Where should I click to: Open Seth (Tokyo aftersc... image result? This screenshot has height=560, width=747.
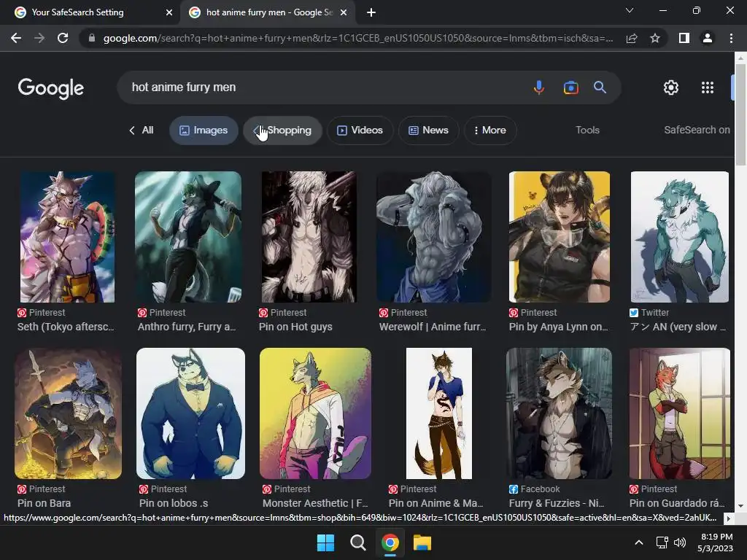tap(68, 237)
